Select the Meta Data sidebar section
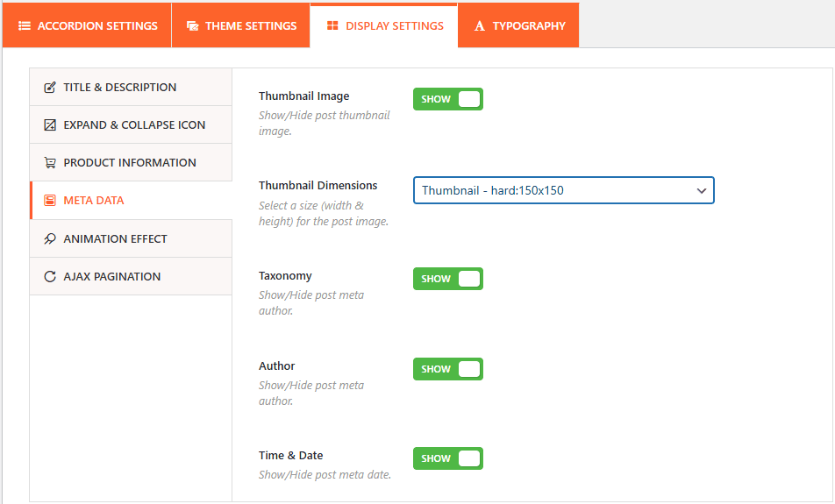 click(94, 201)
